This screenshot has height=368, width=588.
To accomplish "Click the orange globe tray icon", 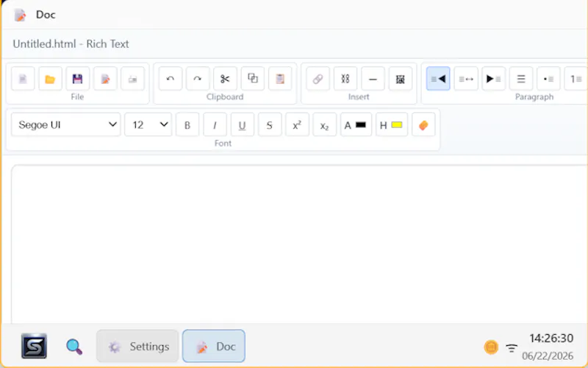I will 491,347.
